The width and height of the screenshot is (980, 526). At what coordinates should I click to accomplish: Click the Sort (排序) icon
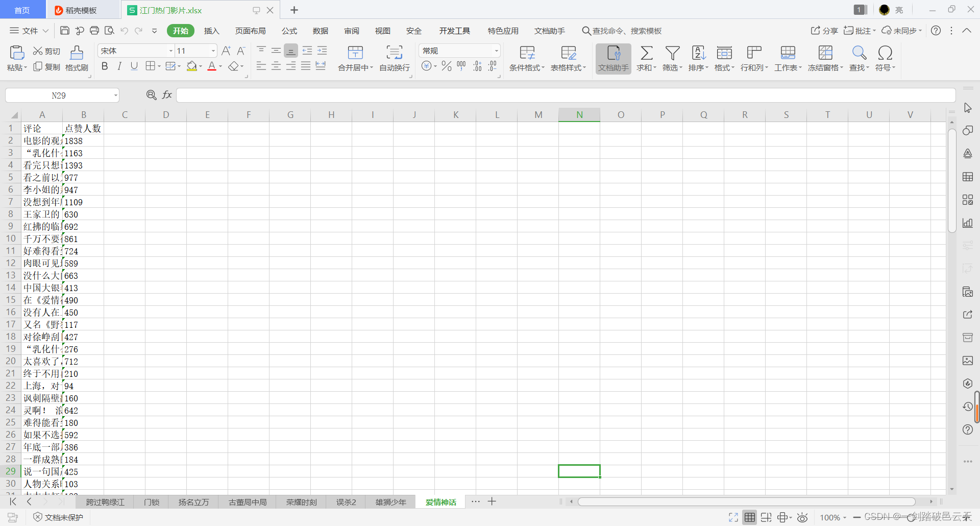[698, 53]
